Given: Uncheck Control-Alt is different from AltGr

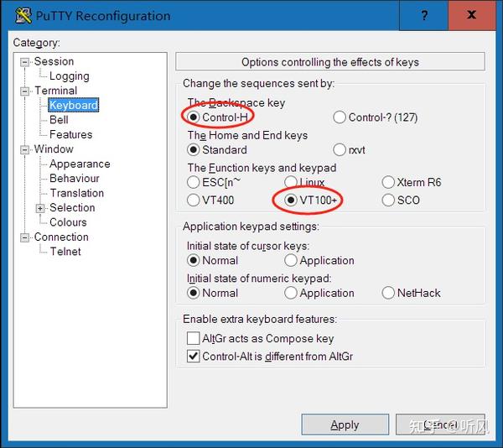Looking at the screenshot, I should tap(194, 357).
